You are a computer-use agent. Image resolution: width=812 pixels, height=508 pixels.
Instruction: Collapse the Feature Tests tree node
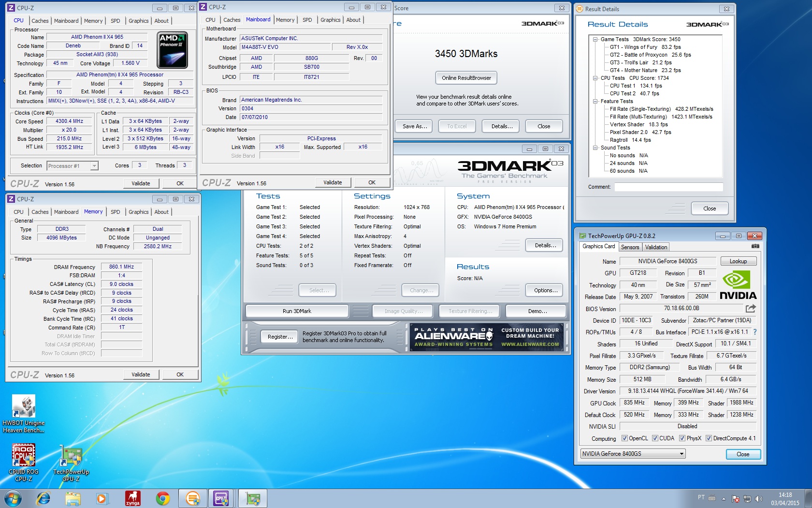pos(595,101)
